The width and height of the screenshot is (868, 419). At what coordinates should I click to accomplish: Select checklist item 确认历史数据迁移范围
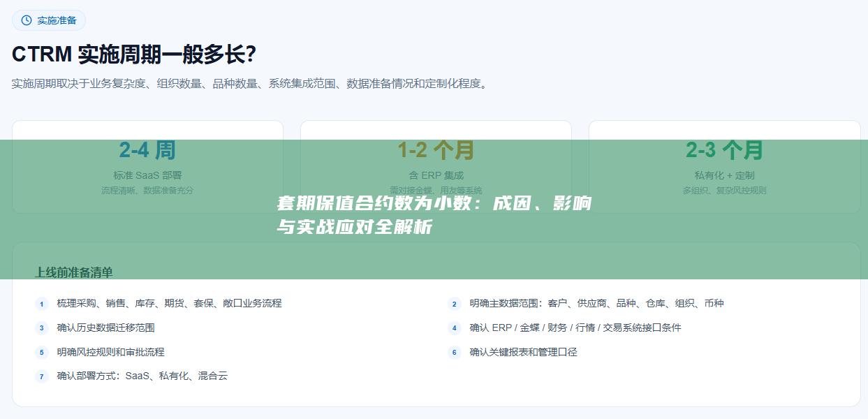point(105,328)
